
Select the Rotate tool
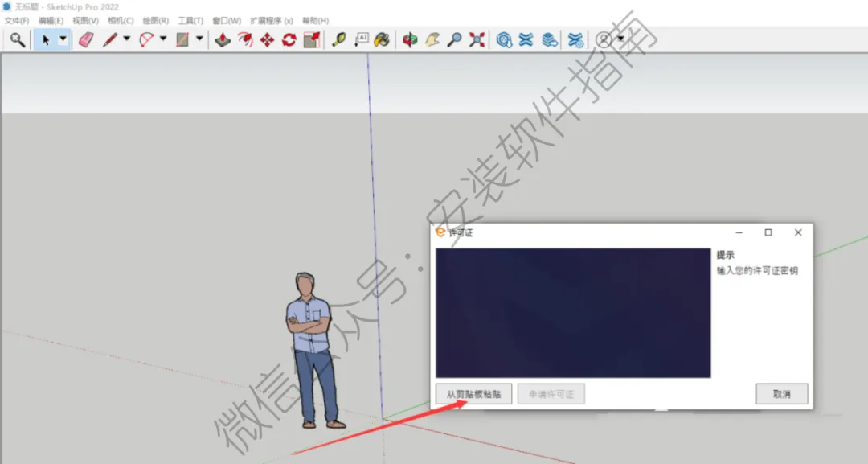[289, 40]
